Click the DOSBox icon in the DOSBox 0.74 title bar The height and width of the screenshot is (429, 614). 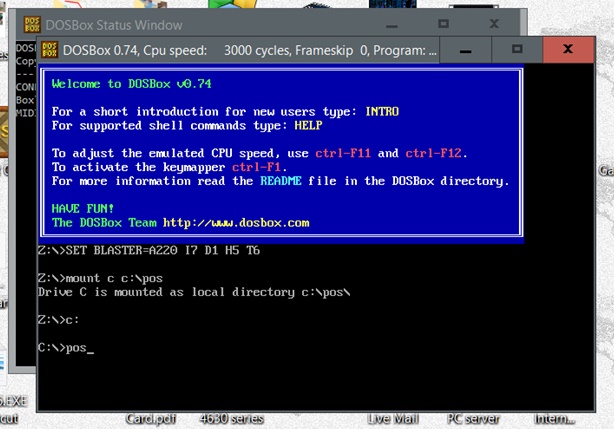(x=49, y=49)
